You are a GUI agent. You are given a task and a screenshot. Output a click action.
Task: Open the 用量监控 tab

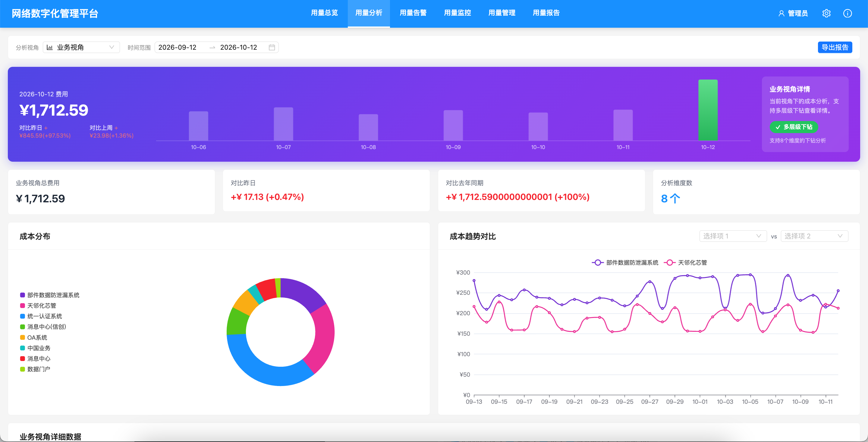[457, 13]
